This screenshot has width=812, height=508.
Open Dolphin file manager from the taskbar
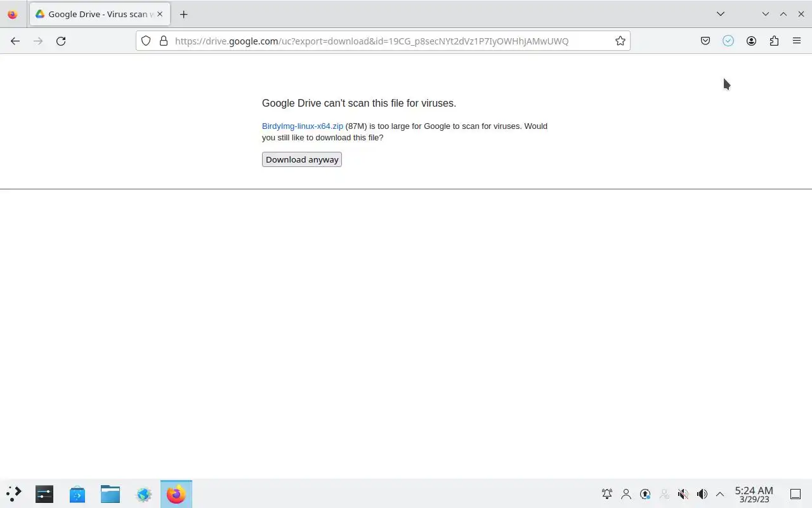click(110, 493)
